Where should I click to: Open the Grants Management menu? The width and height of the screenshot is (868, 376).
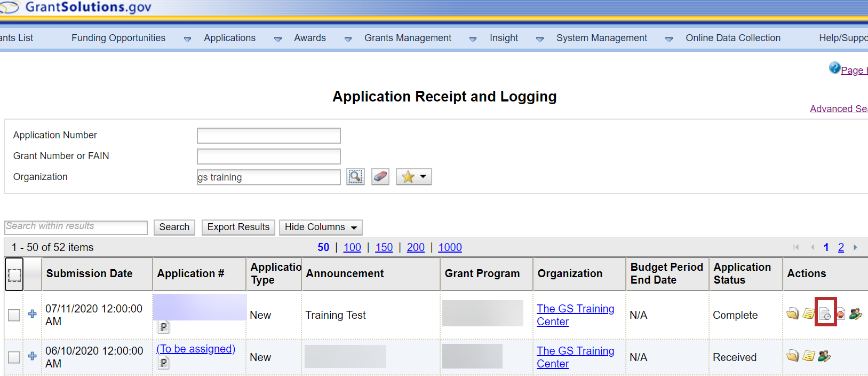click(x=408, y=38)
